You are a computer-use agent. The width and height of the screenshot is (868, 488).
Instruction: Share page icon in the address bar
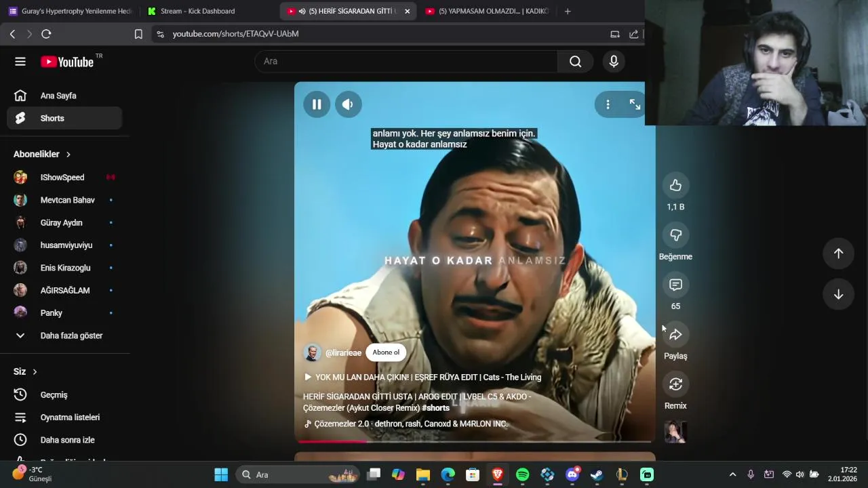[x=634, y=34]
